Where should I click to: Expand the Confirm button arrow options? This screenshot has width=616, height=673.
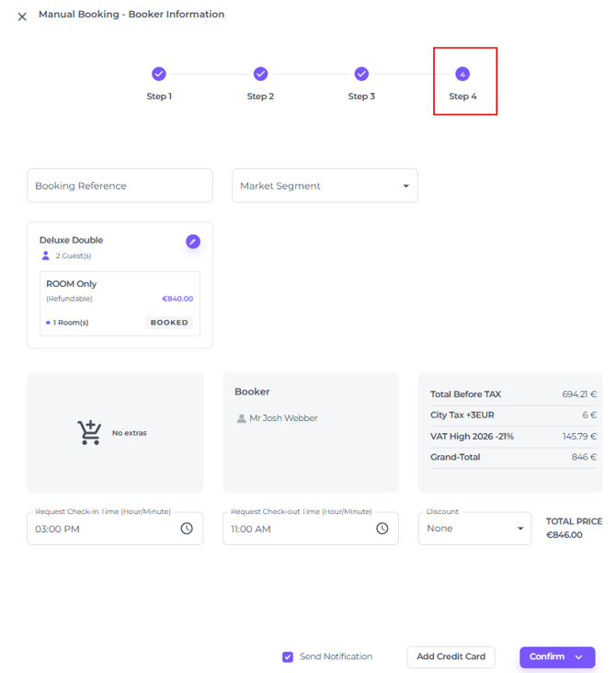(579, 656)
